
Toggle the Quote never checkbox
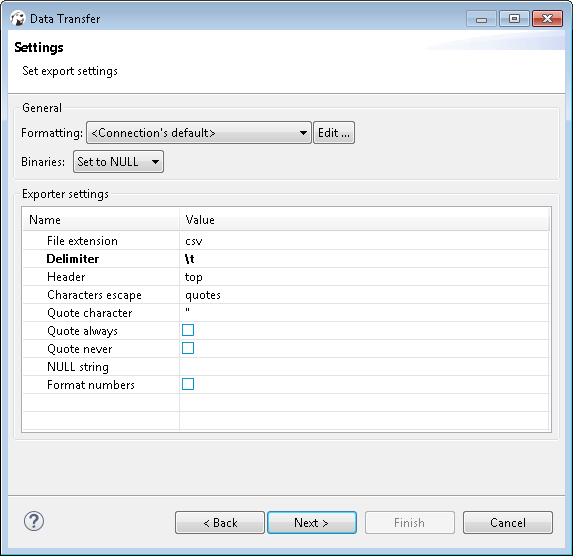(188, 348)
